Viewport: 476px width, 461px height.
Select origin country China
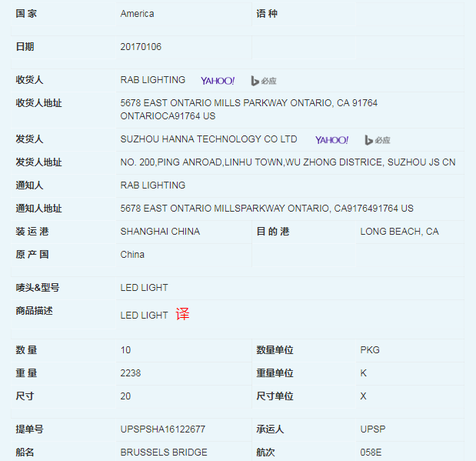[x=132, y=255]
